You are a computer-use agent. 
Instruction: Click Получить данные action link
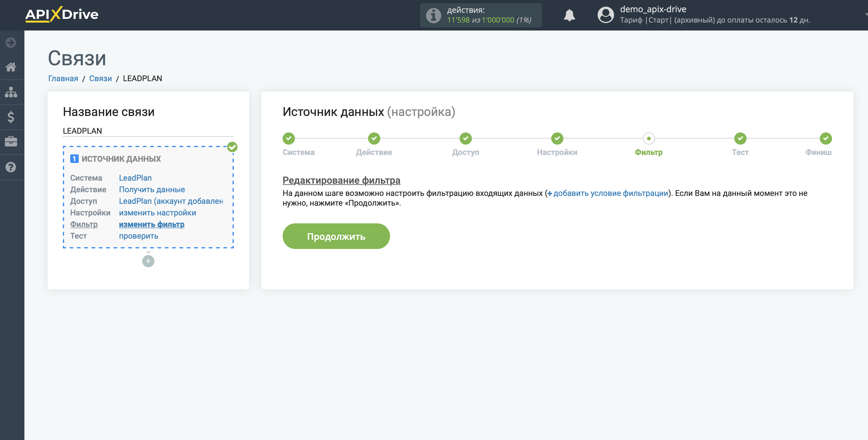(x=152, y=189)
